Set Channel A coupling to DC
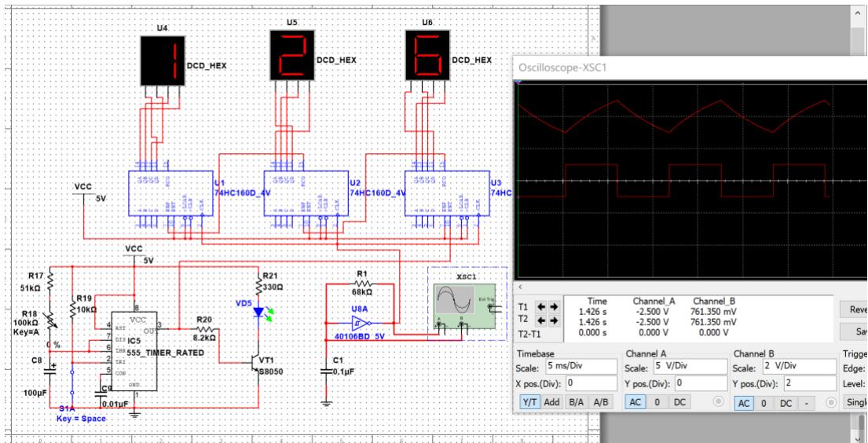The width and height of the screenshot is (868, 443). pos(682,402)
